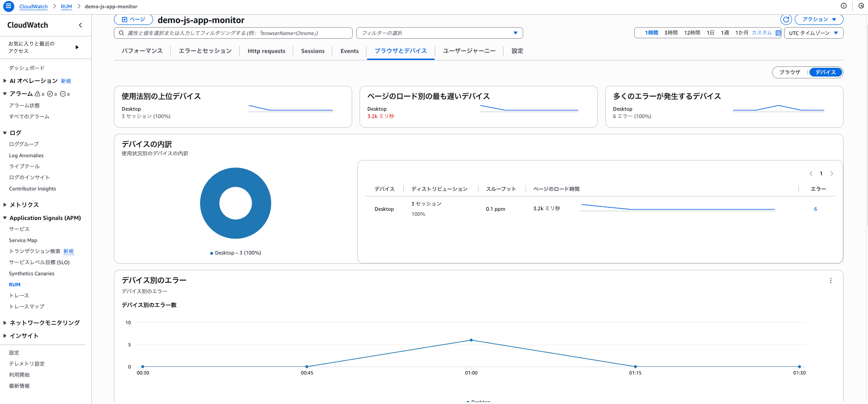Collapse Application Signals (APM) section
This screenshot has width=868, height=404.
pos(5,218)
